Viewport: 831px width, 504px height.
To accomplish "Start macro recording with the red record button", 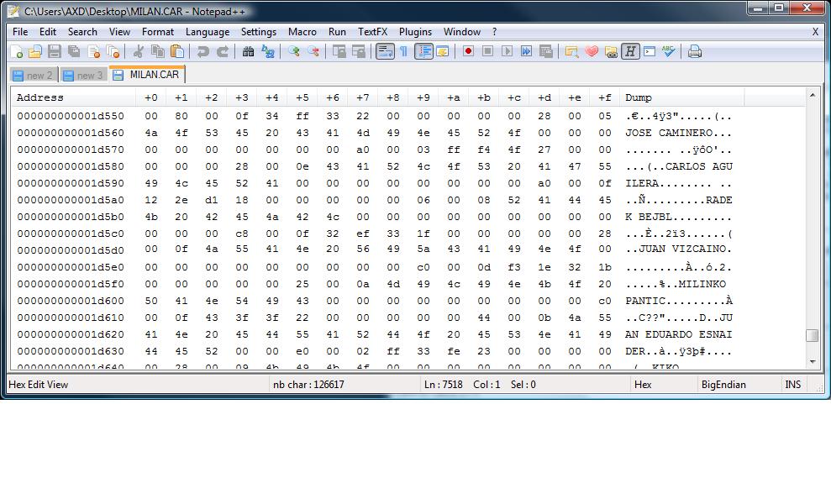I will point(468,52).
